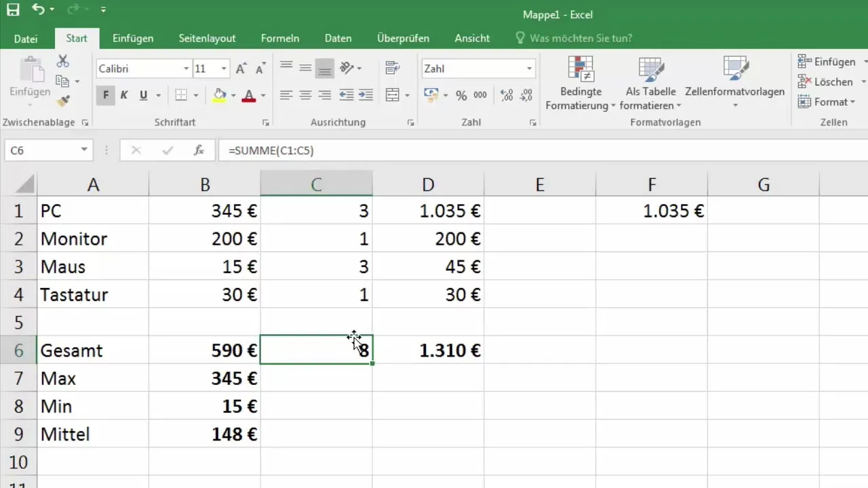Open the Zahl number format dropdown

click(x=530, y=68)
